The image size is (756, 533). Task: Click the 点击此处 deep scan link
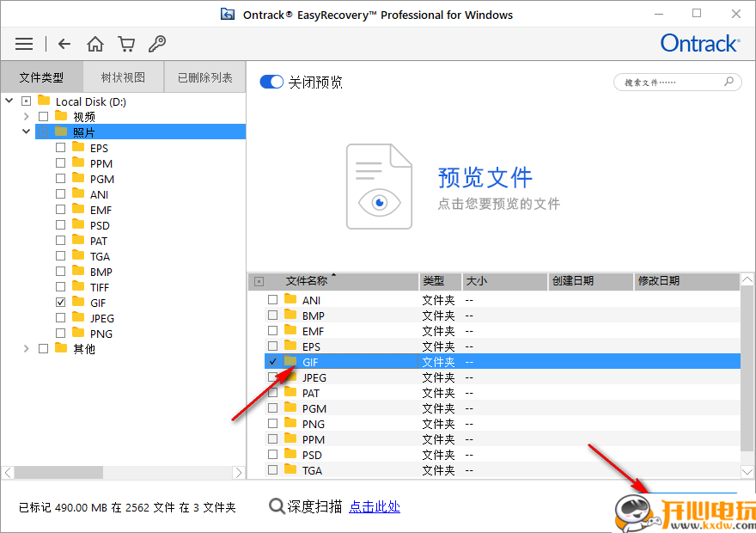pos(375,507)
